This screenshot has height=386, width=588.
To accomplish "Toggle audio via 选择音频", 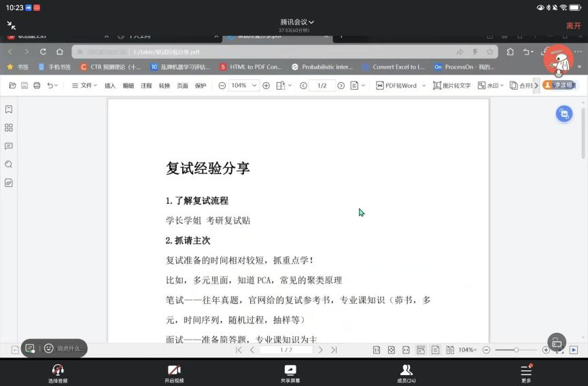I will 58,372.
